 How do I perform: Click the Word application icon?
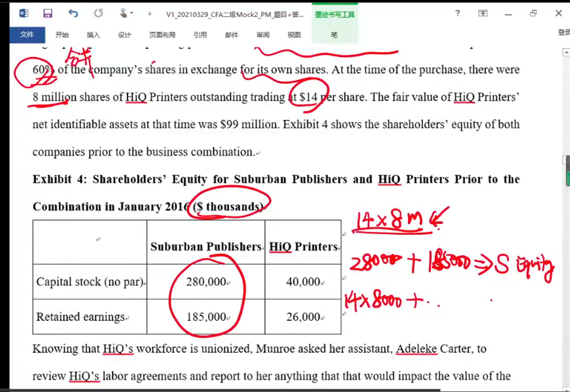24,14
